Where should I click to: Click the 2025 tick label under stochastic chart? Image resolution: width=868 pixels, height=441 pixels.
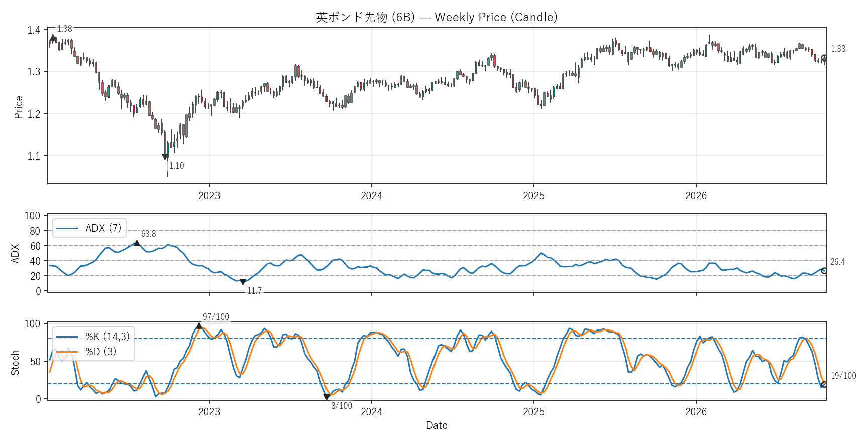click(533, 412)
